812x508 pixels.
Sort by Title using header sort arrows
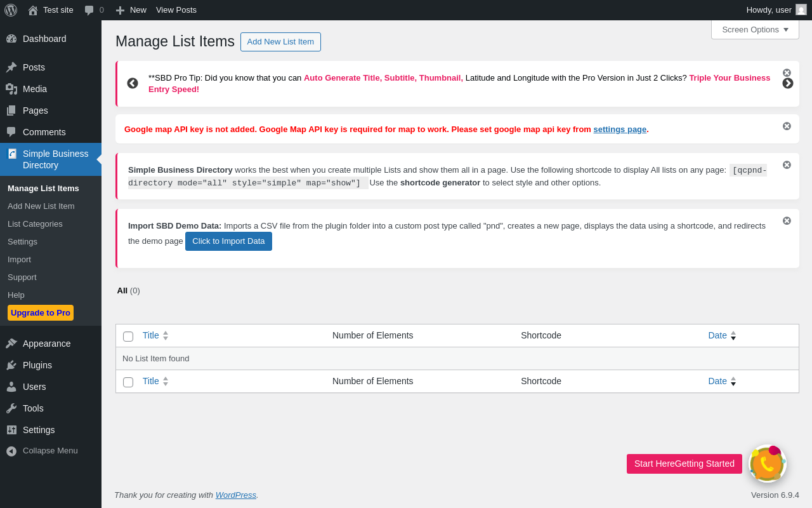(166, 335)
